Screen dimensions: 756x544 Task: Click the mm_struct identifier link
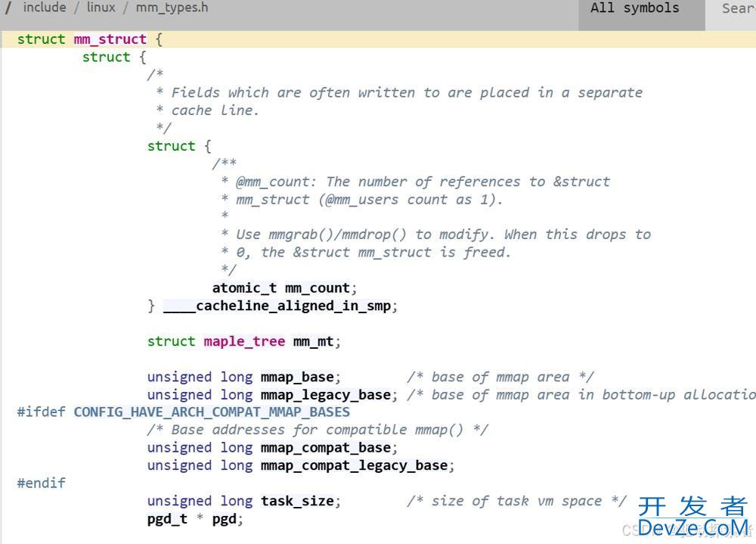110,39
